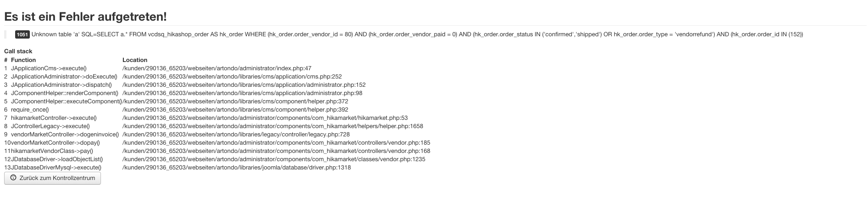
Task: Click the Call stack label
Action: pyautogui.click(x=18, y=51)
